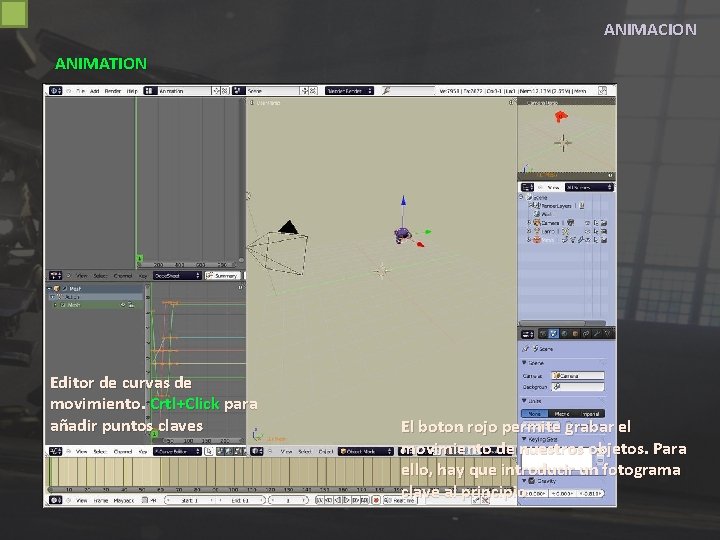Open the Render menu
This screenshot has width=720, height=540.
(112, 91)
